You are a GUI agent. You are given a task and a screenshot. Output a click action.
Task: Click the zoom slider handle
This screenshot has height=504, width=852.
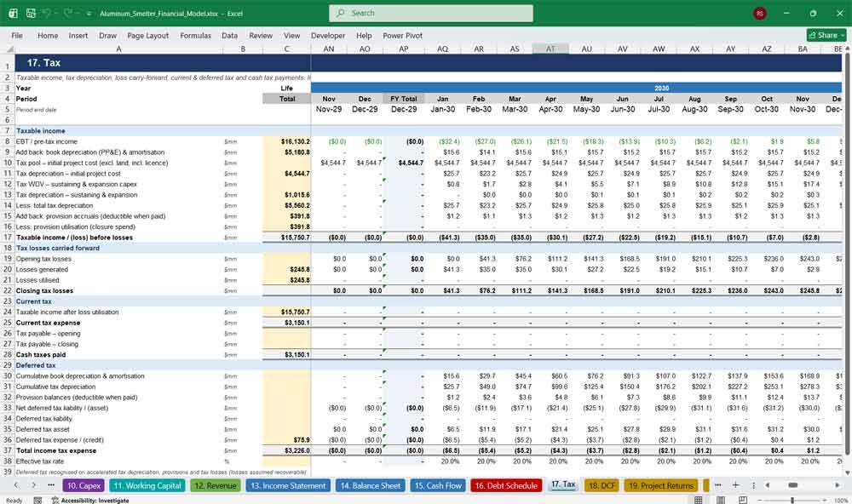pos(792,501)
